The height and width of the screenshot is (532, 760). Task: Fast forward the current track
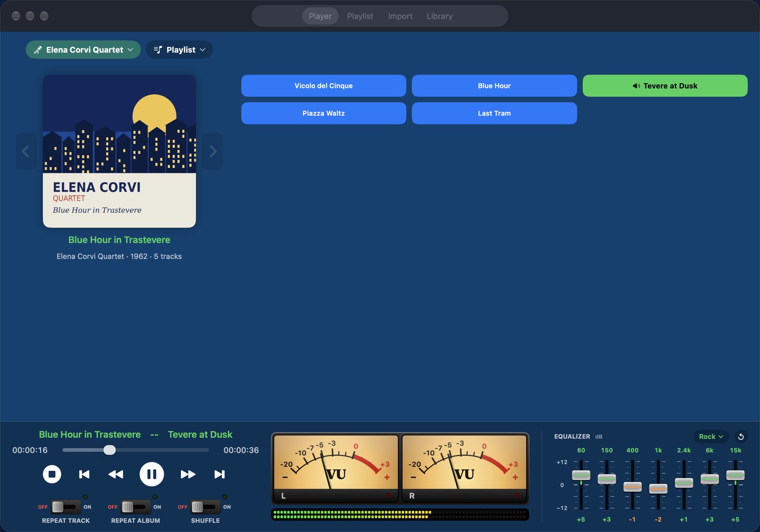click(x=188, y=474)
